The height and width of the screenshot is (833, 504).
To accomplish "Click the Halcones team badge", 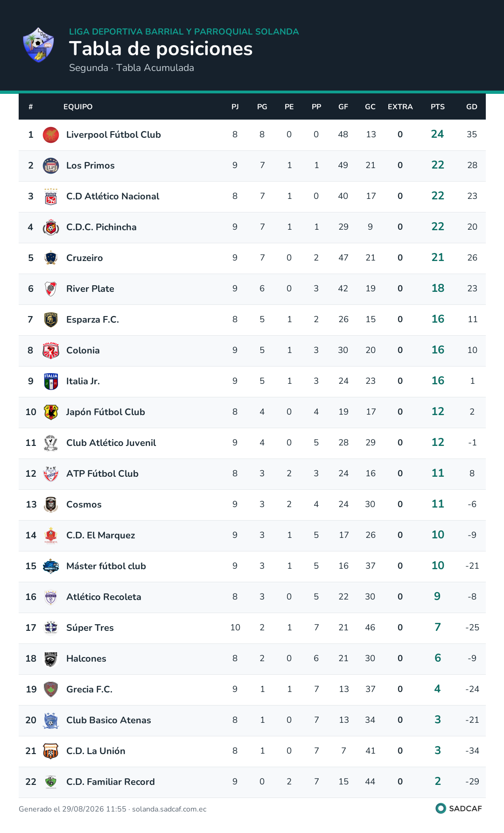I will [51, 659].
